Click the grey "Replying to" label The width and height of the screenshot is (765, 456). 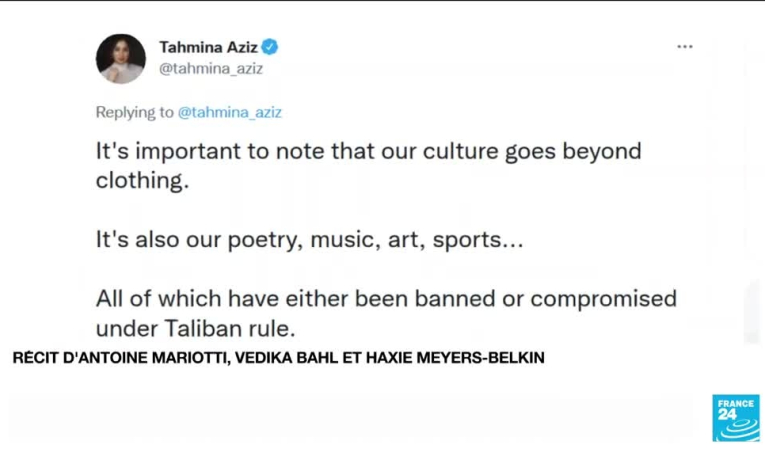click(134, 113)
